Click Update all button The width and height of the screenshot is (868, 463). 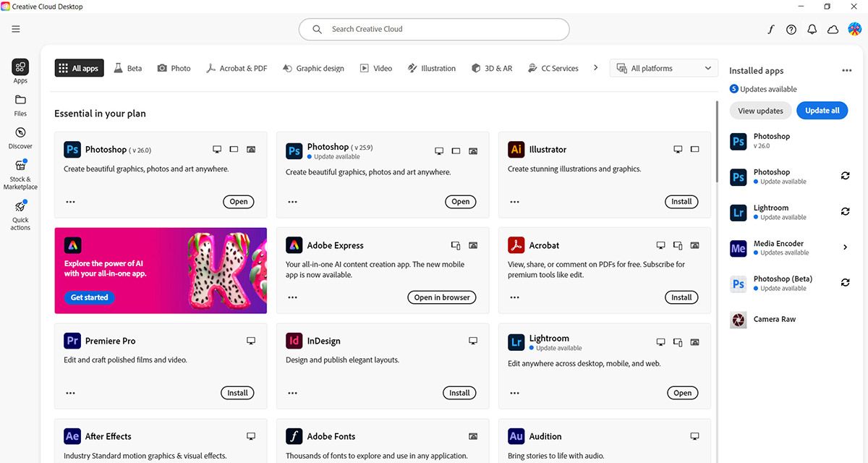coord(822,111)
